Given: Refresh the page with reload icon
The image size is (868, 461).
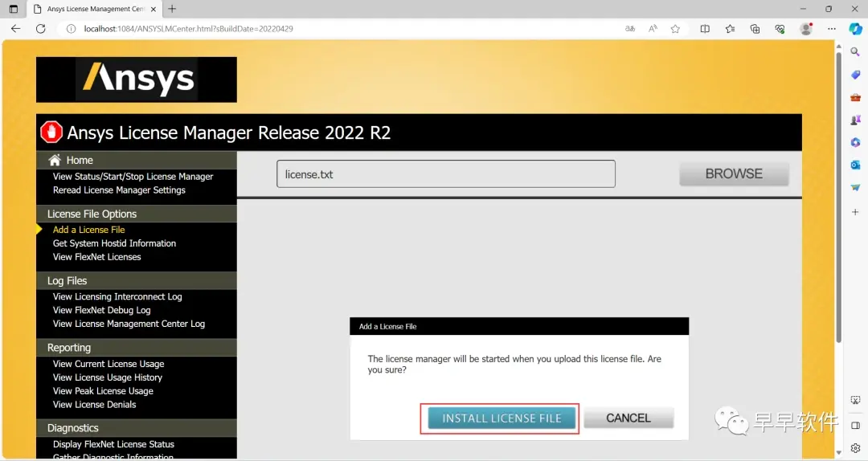Looking at the screenshot, I should (40, 29).
